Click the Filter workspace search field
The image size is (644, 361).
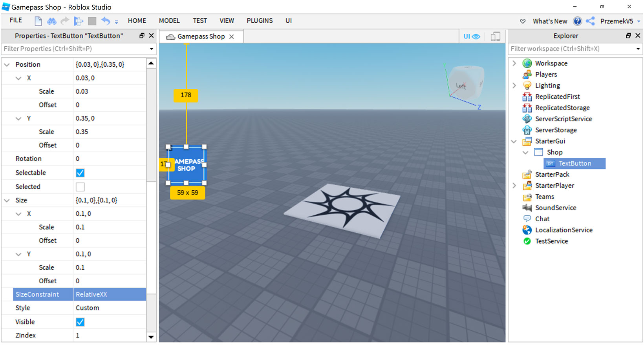click(x=571, y=49)
